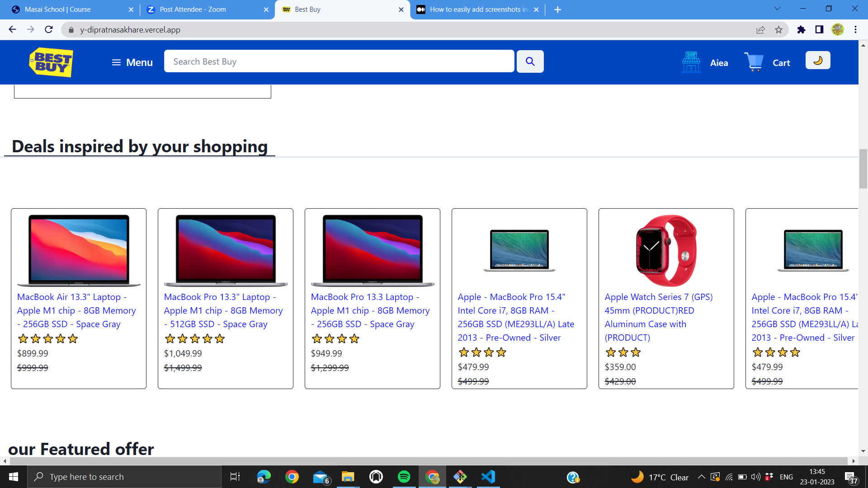Open Chrome's three-dot menu

pyautogui.click(x=855, y=30)
